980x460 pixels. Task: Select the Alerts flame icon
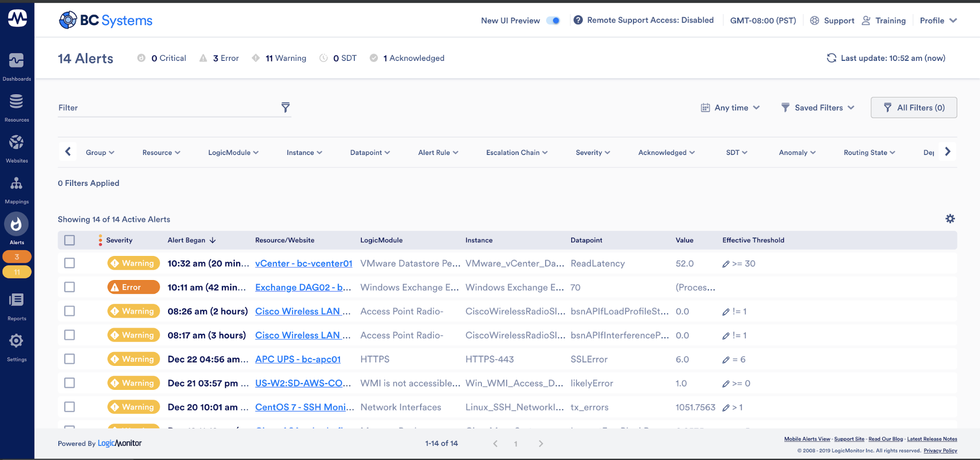[x=17, y=225]
